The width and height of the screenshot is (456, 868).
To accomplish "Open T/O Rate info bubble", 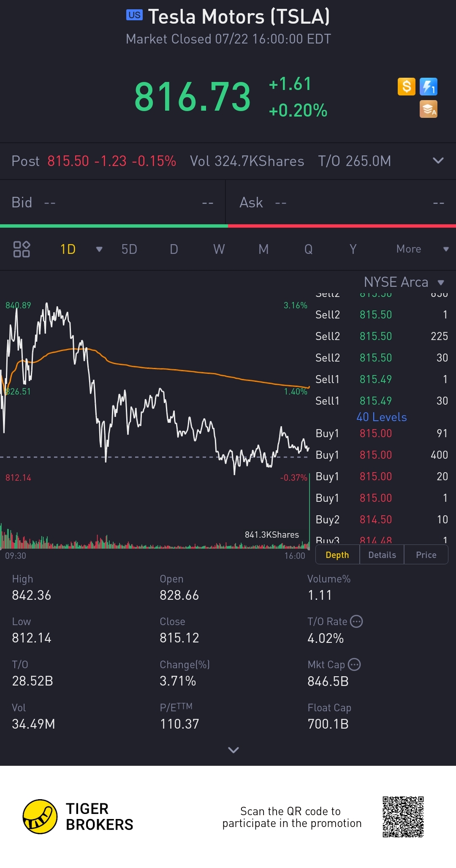I will click(x=357, y=621).
